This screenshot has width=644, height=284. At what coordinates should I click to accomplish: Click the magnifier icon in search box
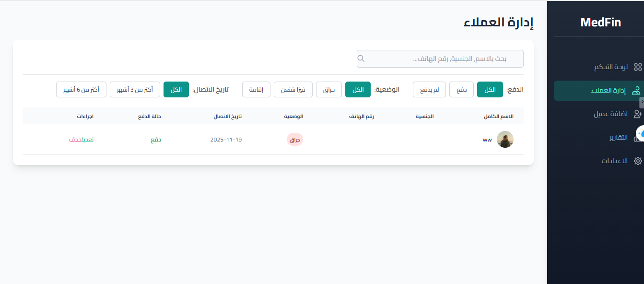point(362,59)
